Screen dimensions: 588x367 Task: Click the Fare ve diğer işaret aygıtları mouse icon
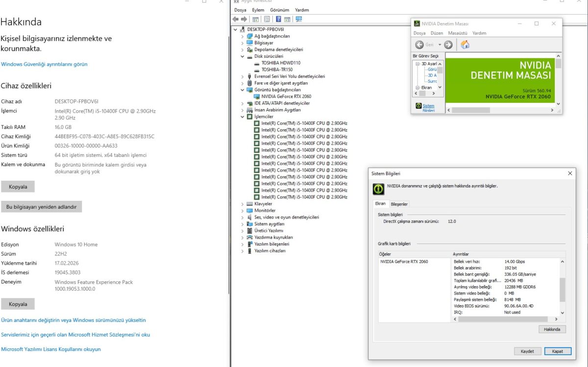250,83
